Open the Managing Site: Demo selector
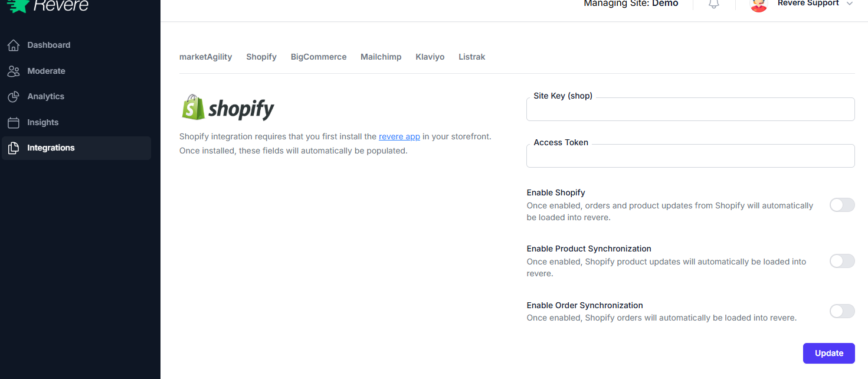Viewport: 868px width, 379px height. (x=630, y=4)
